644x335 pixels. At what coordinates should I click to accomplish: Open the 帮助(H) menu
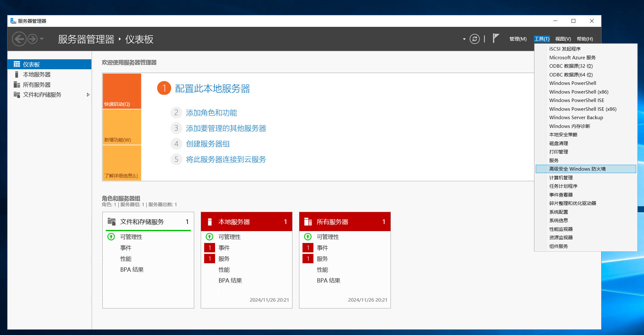585,39
